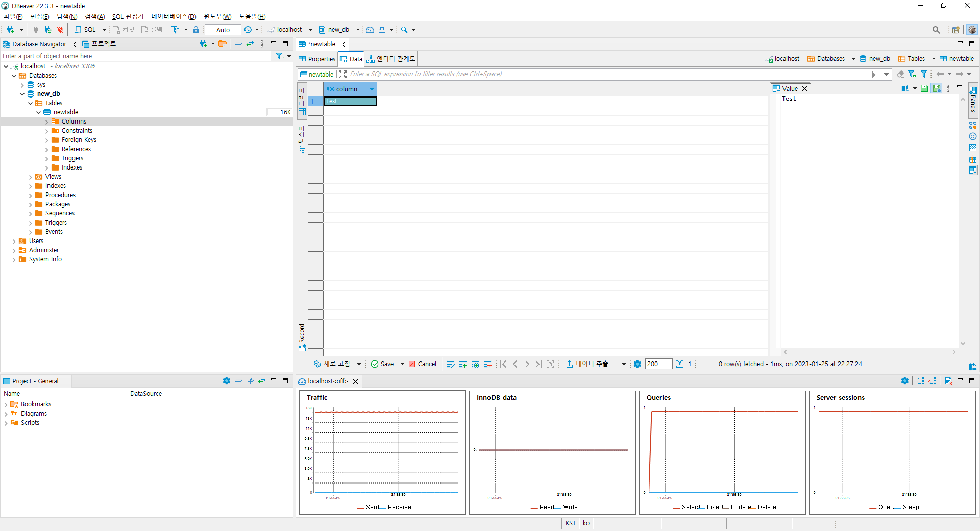
Task: Open the Save button dropdown arrow
Action: pyautogui.click(x=402, y=364)
